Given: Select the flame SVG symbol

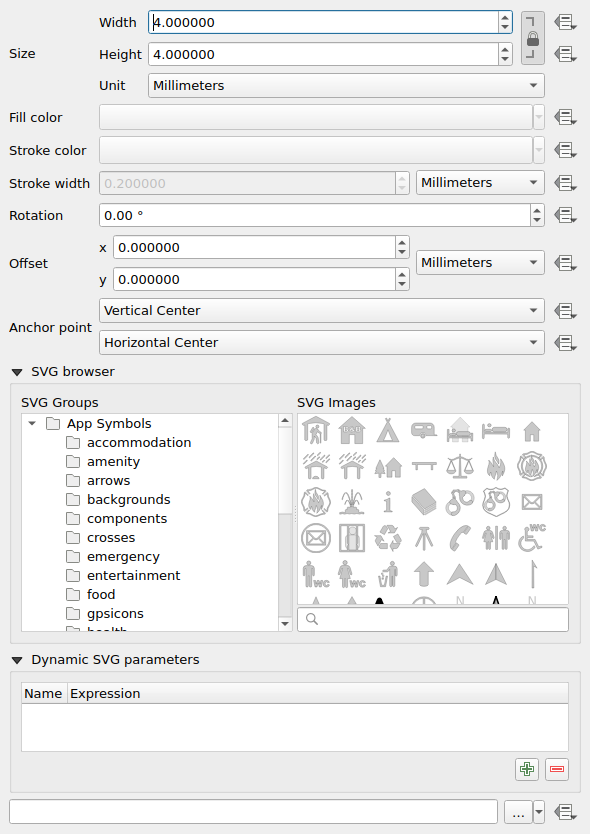Looking at the screenshot, I should coord(496,464).
